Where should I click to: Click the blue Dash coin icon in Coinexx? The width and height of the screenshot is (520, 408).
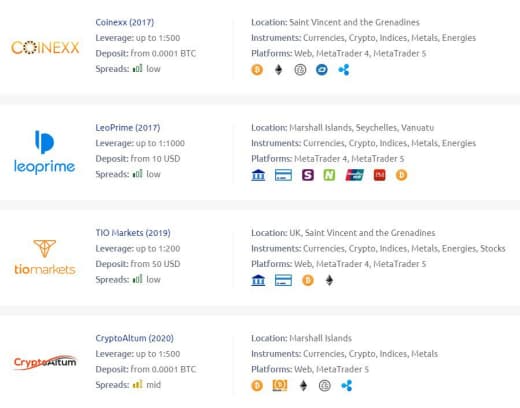pos(322,70)
